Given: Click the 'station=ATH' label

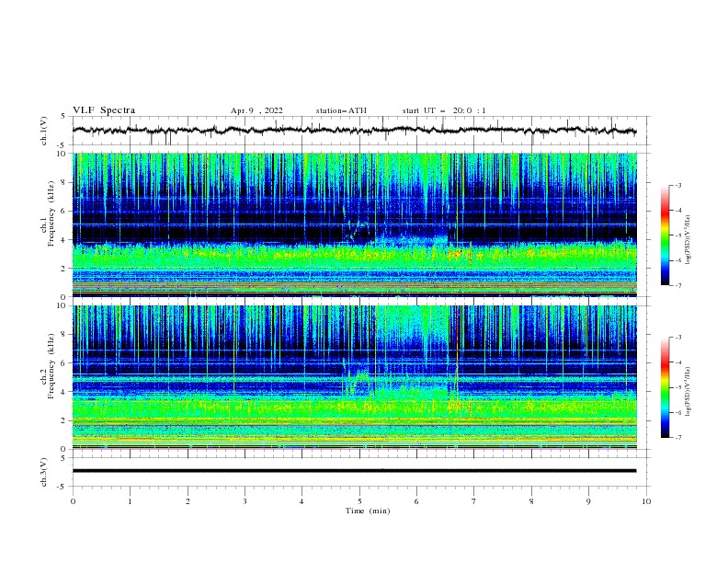Looking at the screenshot, I should pos(341,110).
